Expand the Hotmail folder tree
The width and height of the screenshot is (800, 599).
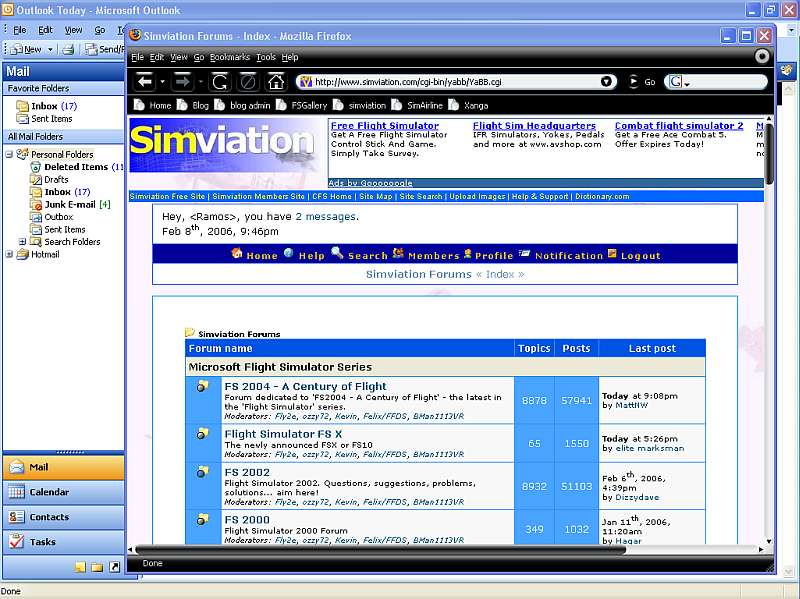10,254
